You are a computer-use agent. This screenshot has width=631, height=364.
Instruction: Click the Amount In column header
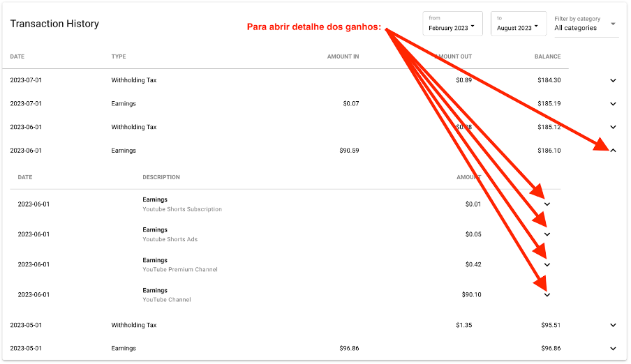343,56
